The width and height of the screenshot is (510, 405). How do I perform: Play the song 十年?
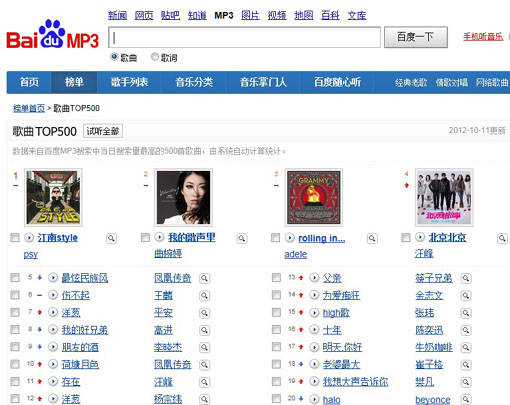(314, 329)
